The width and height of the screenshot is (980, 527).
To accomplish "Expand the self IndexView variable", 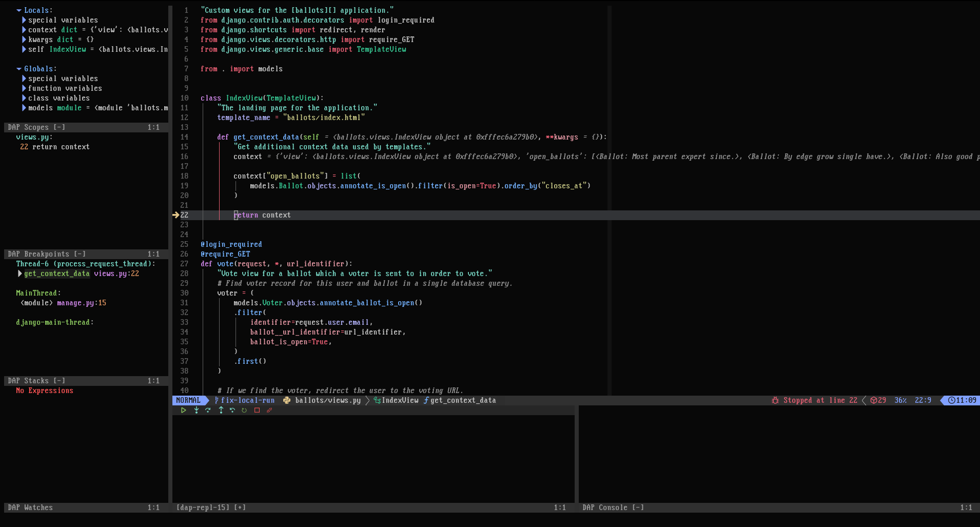I will click(x=24, y=49).
